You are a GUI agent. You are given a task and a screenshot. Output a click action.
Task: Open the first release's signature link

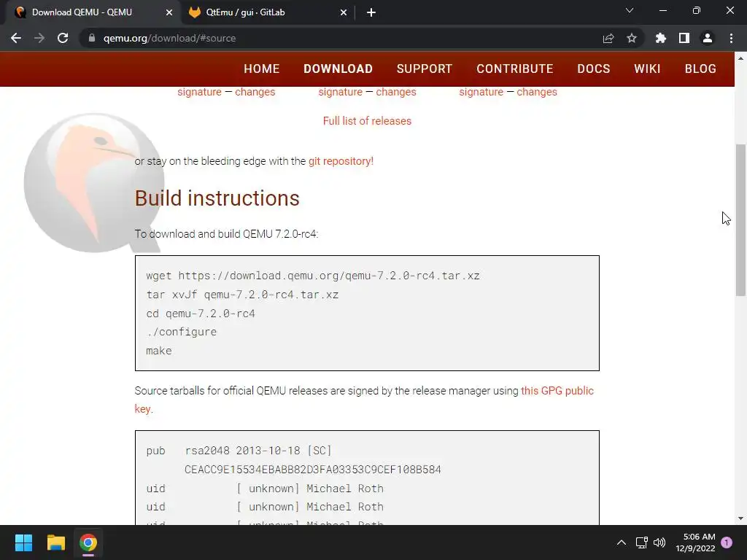pos(200,92)
